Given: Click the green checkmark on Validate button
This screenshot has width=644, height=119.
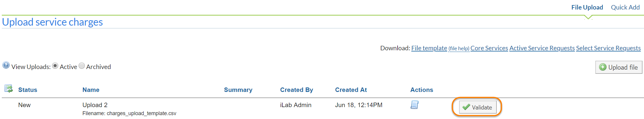Looking at the screenshot, I should point(466,107).
